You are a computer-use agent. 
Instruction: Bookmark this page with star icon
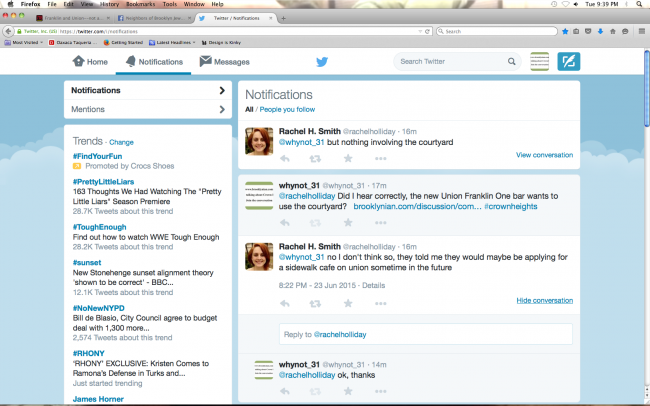565,31
